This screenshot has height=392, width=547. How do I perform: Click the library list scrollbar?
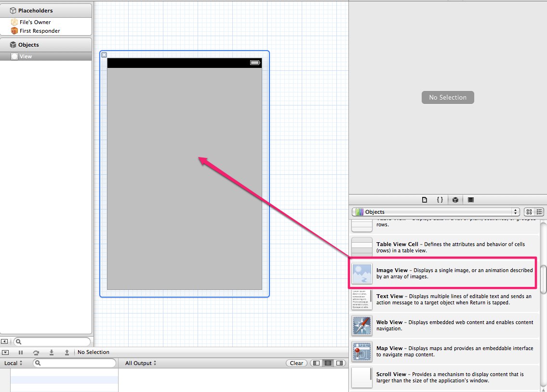(544, 279)
